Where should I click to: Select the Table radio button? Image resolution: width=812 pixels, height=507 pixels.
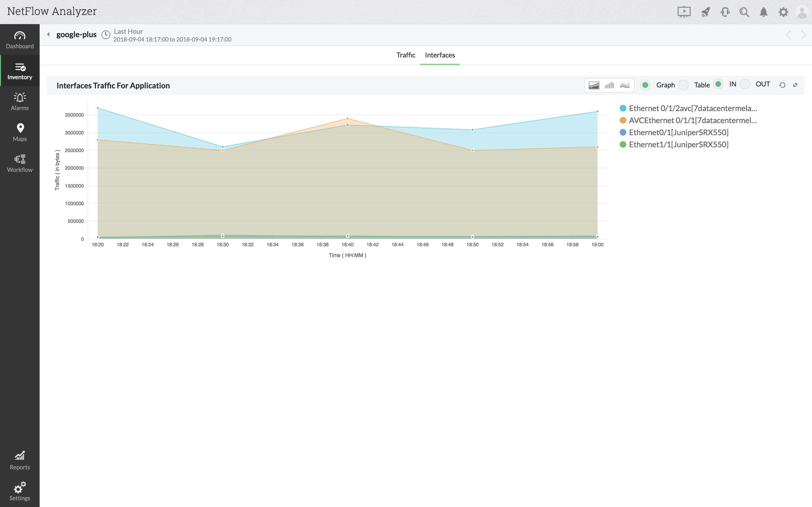coord(683,85)
